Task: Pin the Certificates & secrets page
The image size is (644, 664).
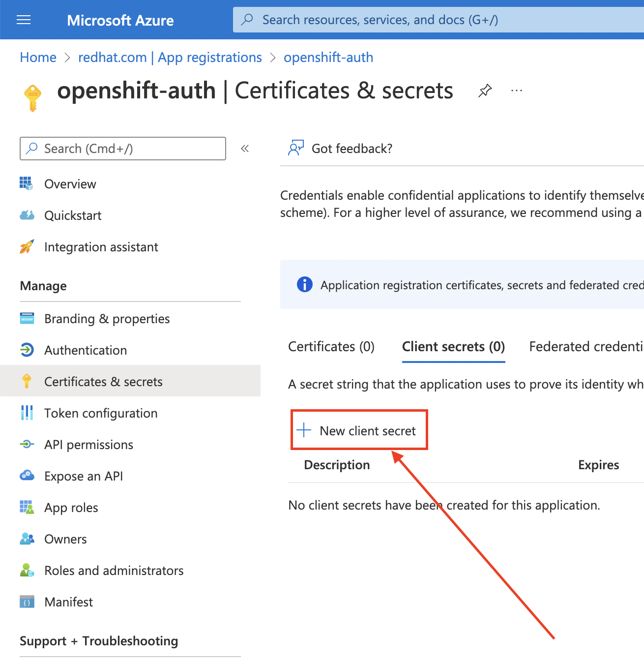Action: pos(485,91)
